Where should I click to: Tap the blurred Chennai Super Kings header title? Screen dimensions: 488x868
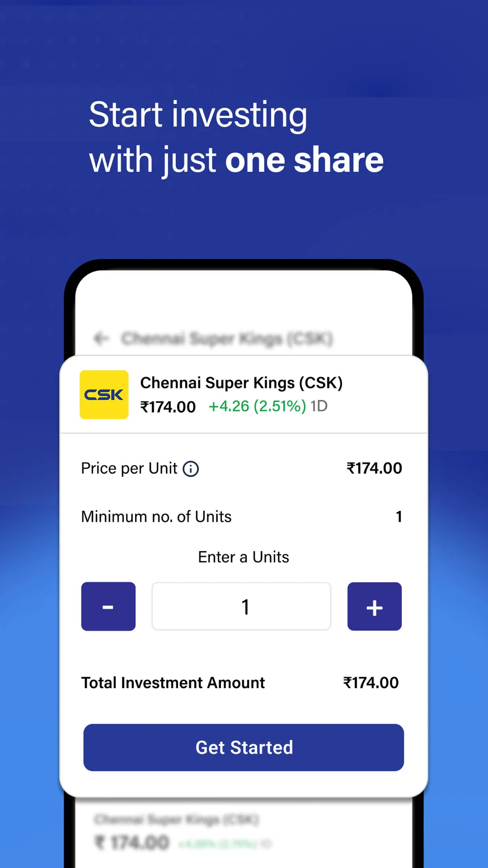pyautogui.click(x=227, y=338)
